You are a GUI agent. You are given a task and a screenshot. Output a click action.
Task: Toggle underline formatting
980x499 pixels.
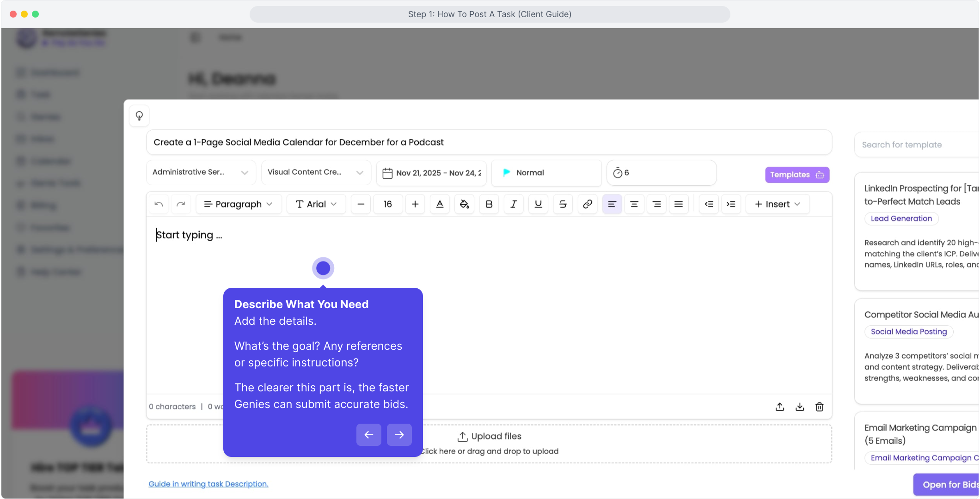(538, 204)
